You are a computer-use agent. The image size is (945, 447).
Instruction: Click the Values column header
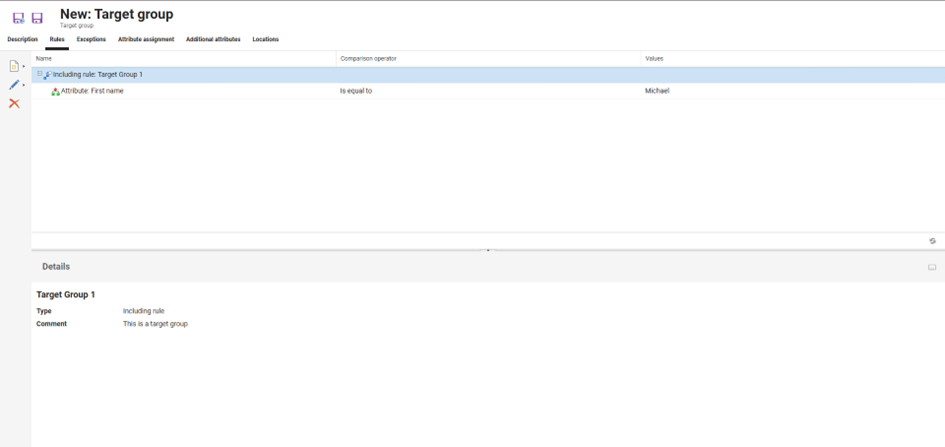[x=654, y=59]
